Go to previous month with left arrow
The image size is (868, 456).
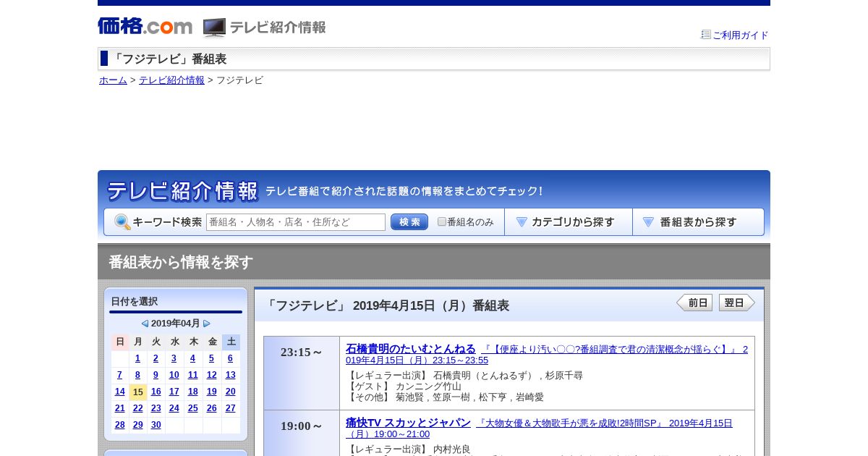(145, 324)
